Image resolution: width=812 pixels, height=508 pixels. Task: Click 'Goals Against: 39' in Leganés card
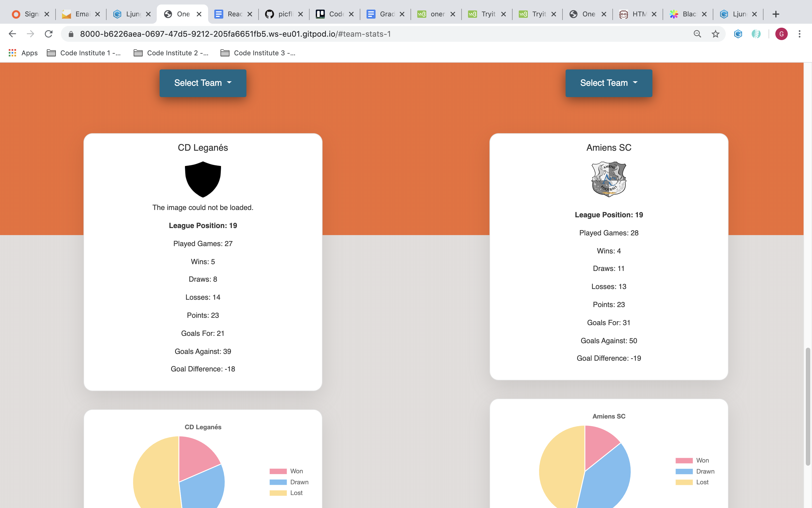(x=203, y=351)
